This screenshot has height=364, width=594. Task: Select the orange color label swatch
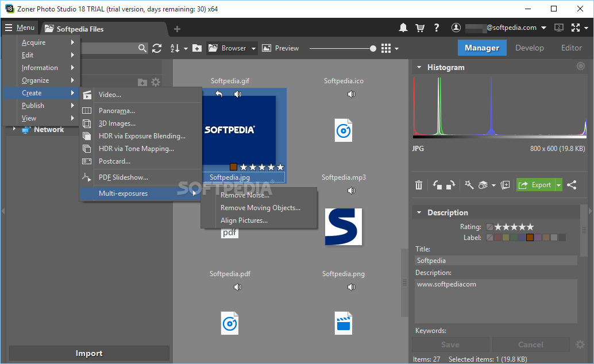(530, 238)
